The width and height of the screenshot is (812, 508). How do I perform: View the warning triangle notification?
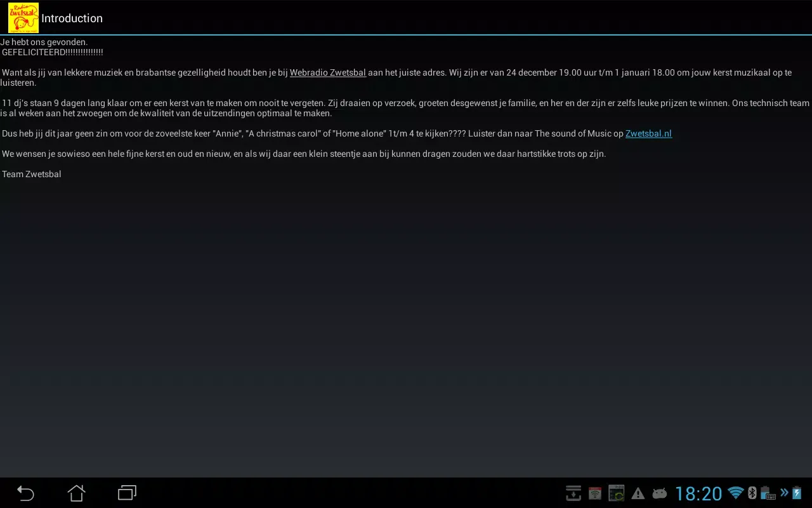click(638, 493)
